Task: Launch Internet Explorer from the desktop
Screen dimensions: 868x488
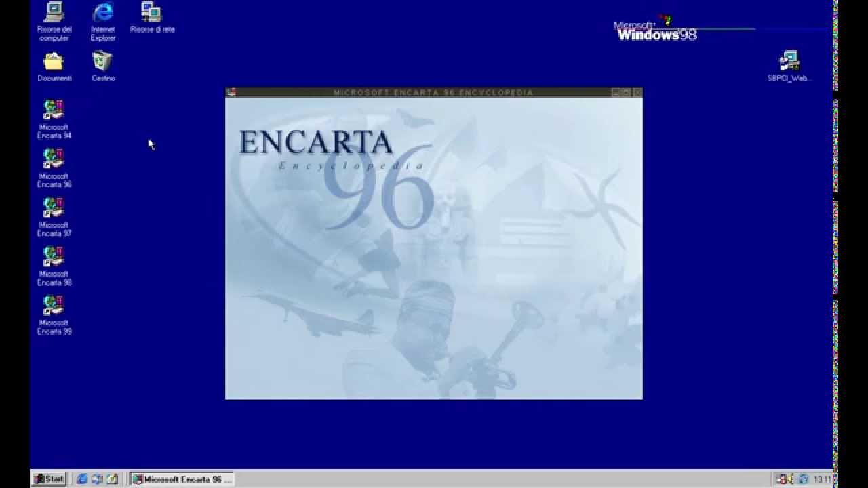Action: pyautogui.click(x=103, y=21)
